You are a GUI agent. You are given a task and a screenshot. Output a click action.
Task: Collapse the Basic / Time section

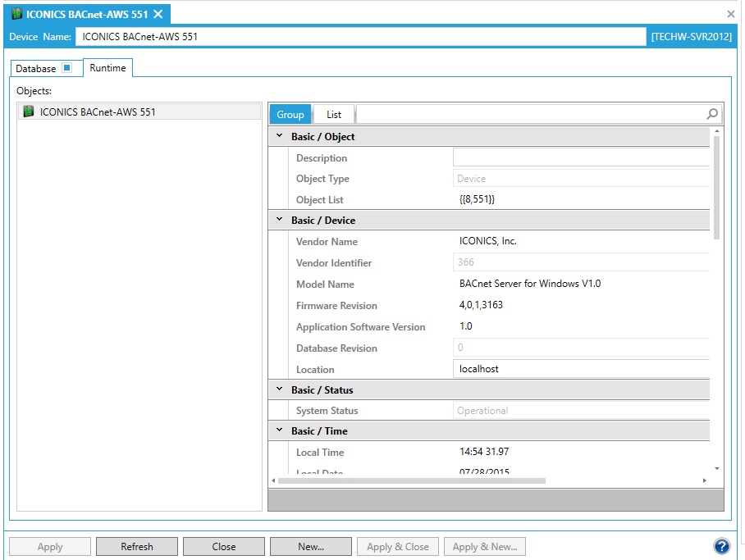point(279,430)
